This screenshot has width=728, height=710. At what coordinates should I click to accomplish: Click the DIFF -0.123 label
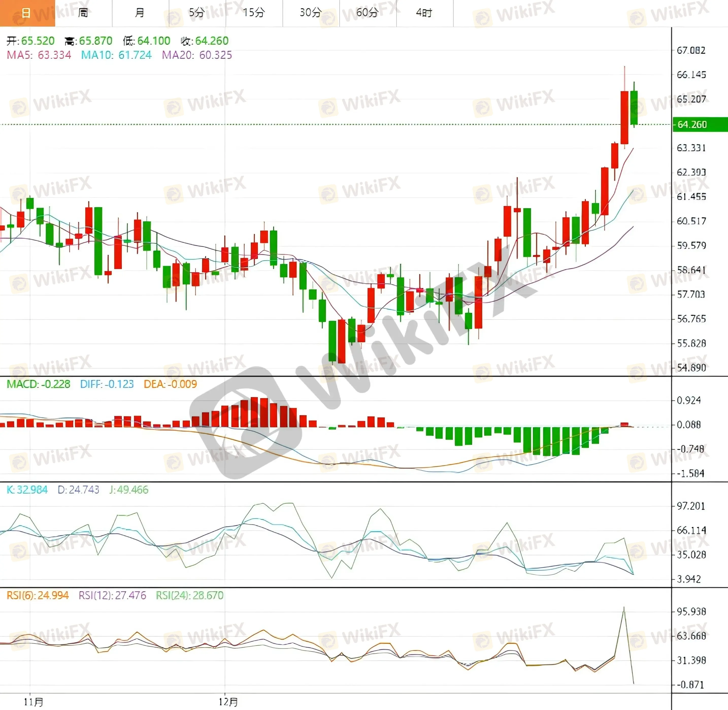point(107,384)
